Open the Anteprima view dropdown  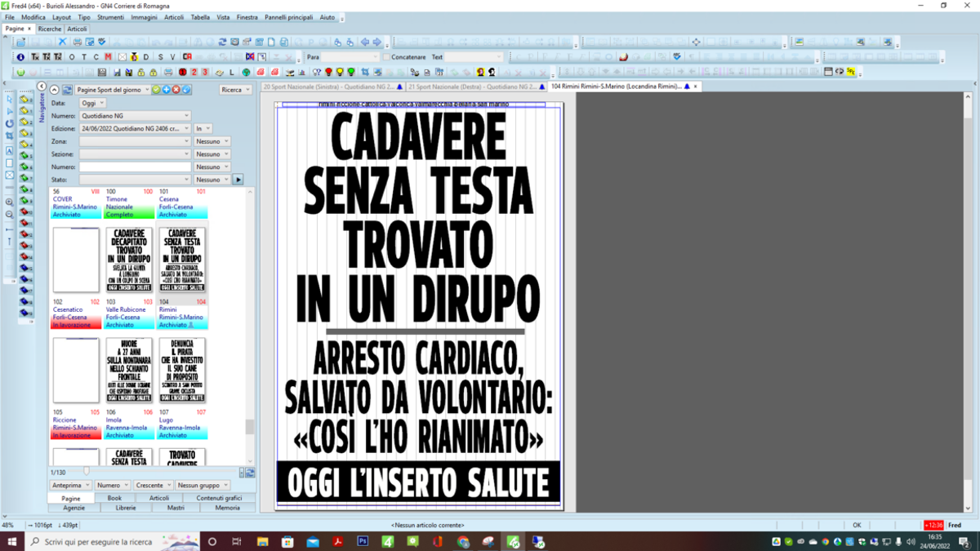click(69, 485)
